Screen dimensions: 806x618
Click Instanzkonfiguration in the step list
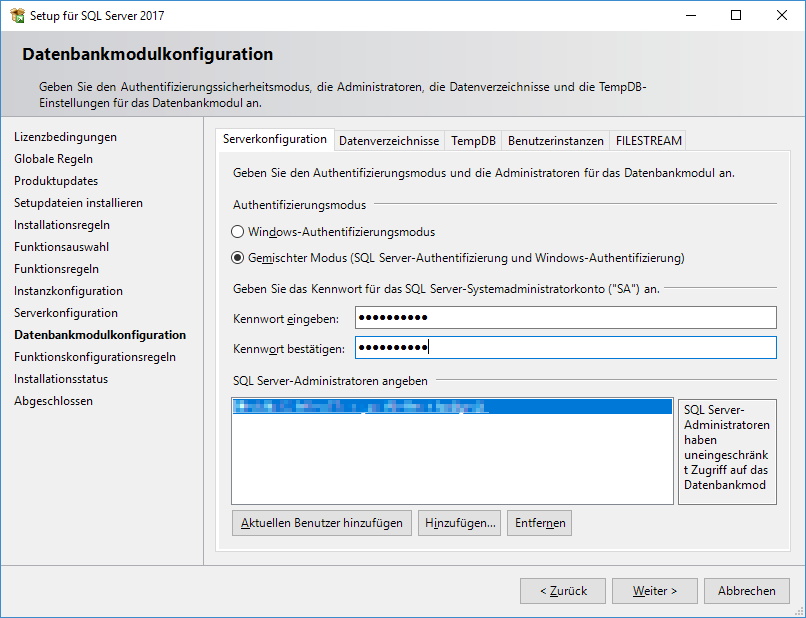click(x=68, y=291)
